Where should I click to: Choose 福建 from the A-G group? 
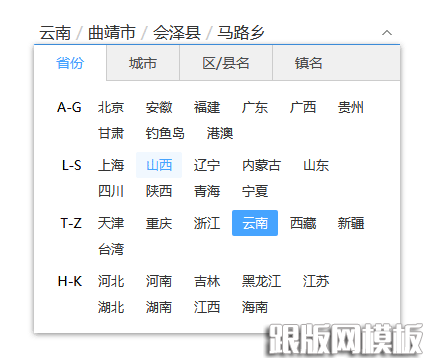pyautogui.click(x=207, y=107)
